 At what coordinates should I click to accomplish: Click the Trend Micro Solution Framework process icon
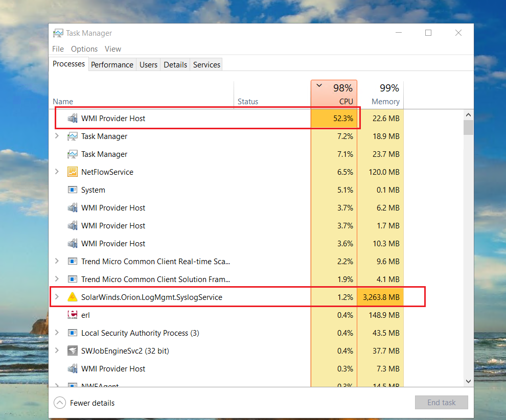coord(72,279)
